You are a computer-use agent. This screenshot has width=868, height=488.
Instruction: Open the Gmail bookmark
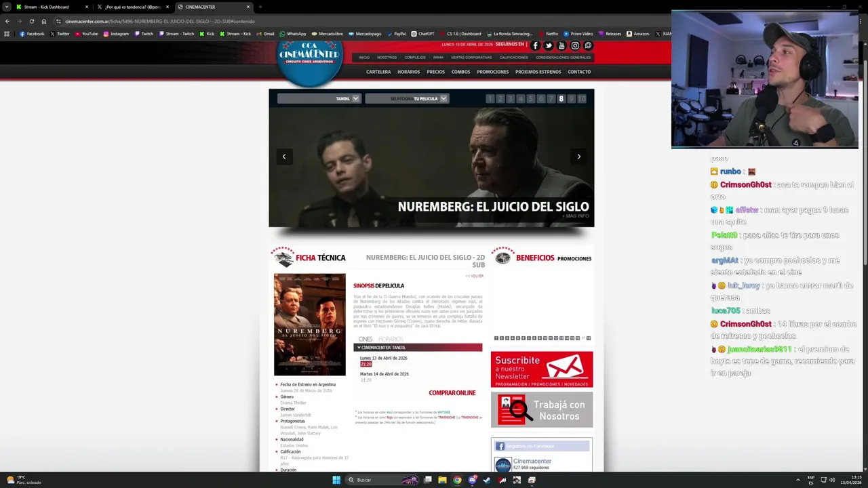265,34
